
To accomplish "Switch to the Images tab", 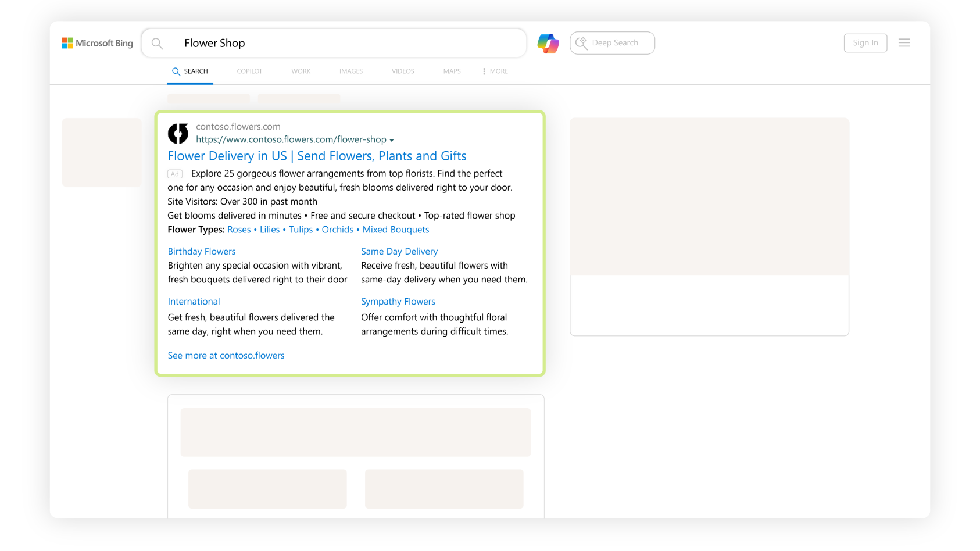I will (350, 71).
